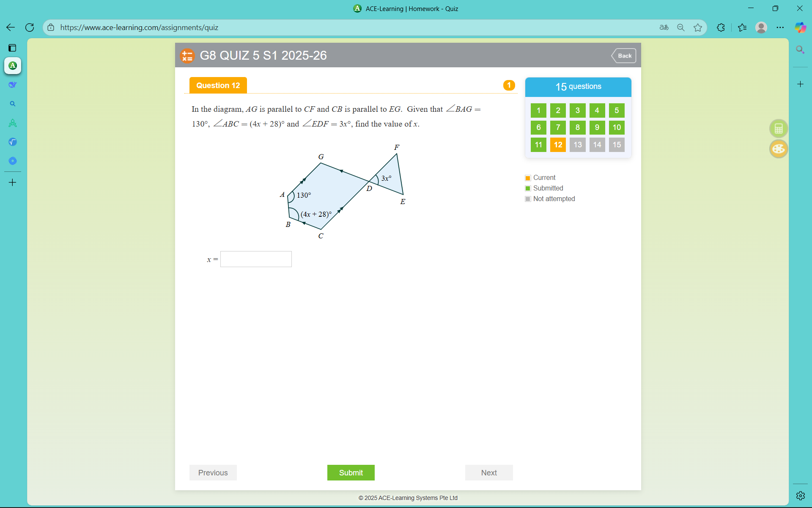Submit the answer for Question 12
The height and width of the screenshot is (508, 812).
click(351, 472)
